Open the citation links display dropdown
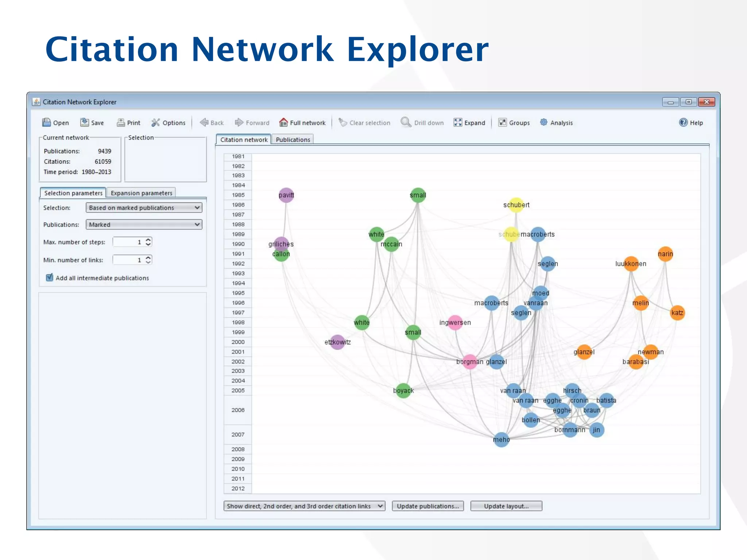The height and width of the screenshot is (560, 747). (304, 506)
